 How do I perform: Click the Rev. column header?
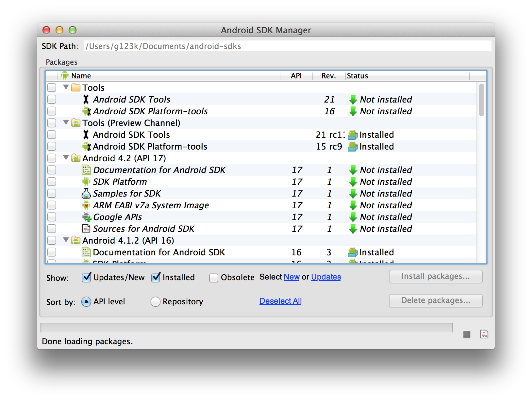(x=328, y=76)
